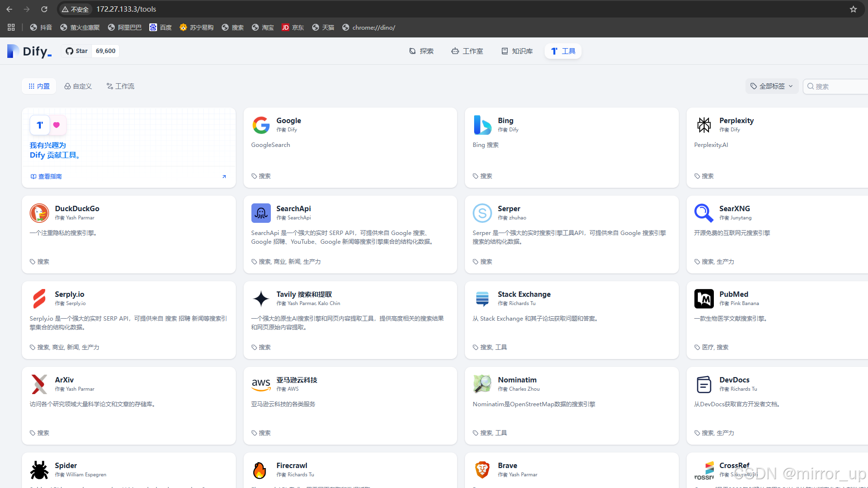The image size is (868, 488).
Task: Click the Dify logo
Action: tap(30, 51)
